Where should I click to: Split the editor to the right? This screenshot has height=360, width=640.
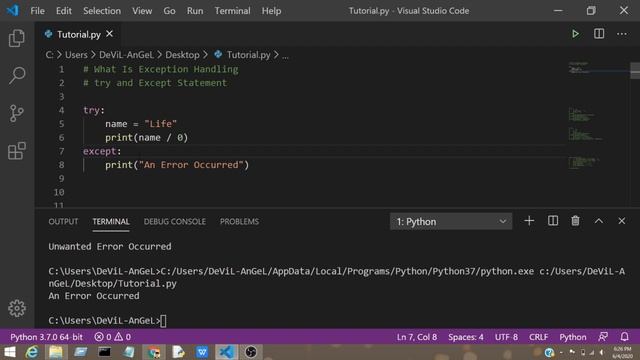[599, 34]
